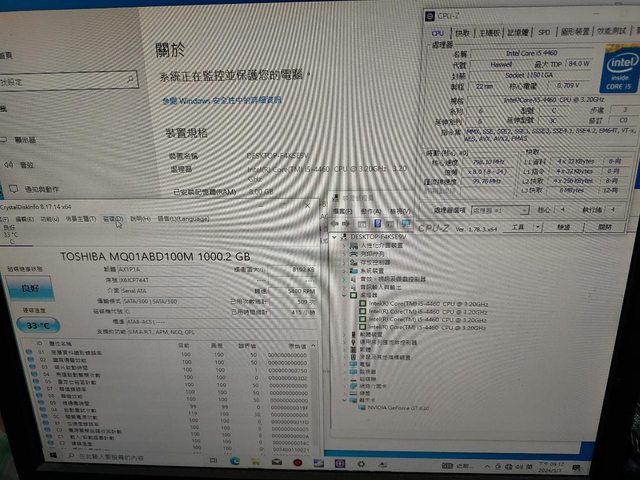
Task: Open Task View on the taskbar
Action: 213,460
